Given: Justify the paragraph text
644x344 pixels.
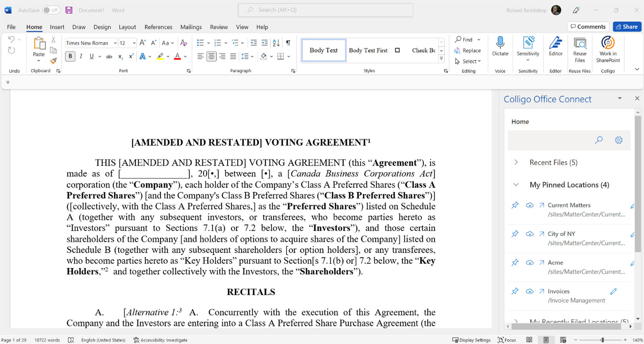Looking at the screenshot, I should click(233, 57).
